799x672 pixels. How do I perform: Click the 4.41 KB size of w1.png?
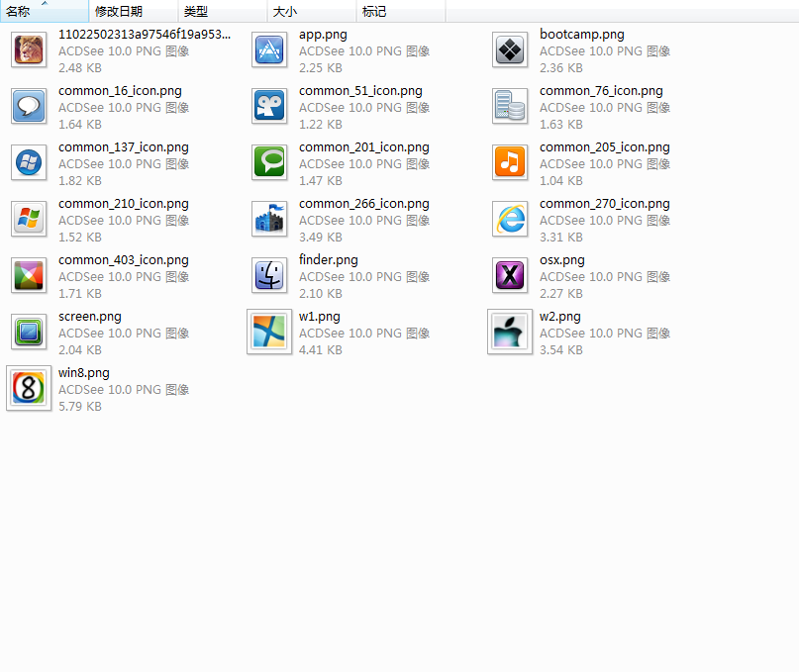pyautogui.click(x=321, y=349)
